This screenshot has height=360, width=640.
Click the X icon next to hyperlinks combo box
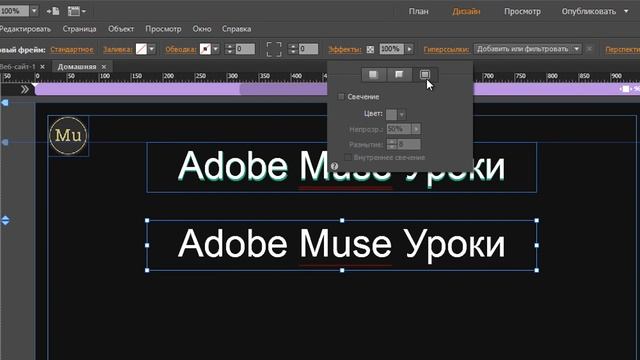click(x=589, y=49)
